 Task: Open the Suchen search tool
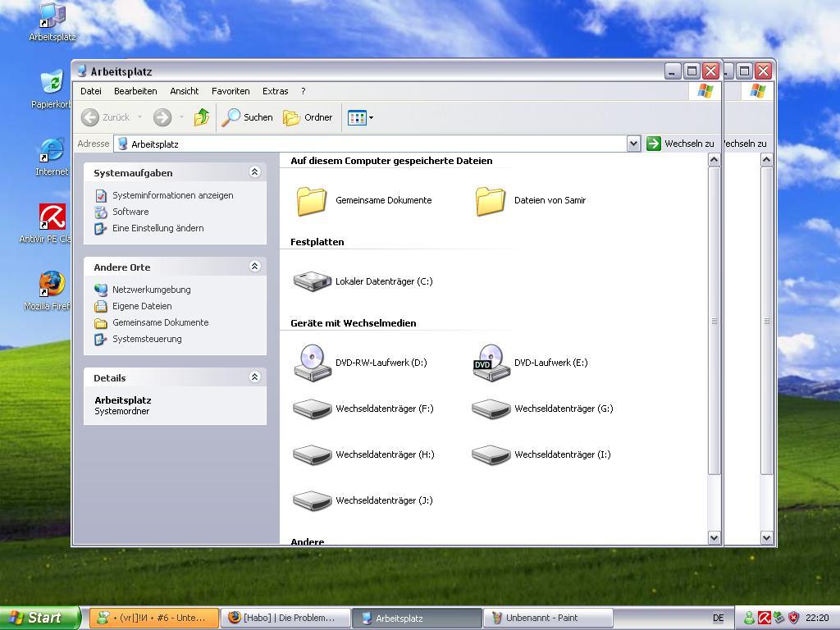pos(247,117)
